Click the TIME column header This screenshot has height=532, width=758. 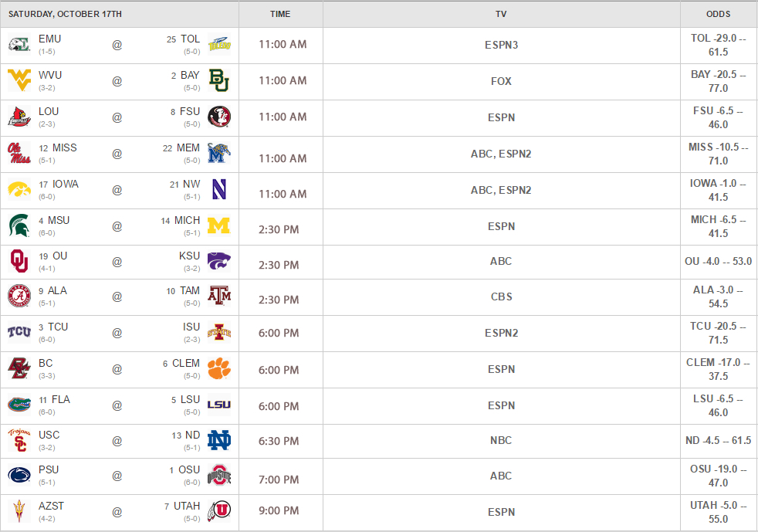[x=280, y=14]
